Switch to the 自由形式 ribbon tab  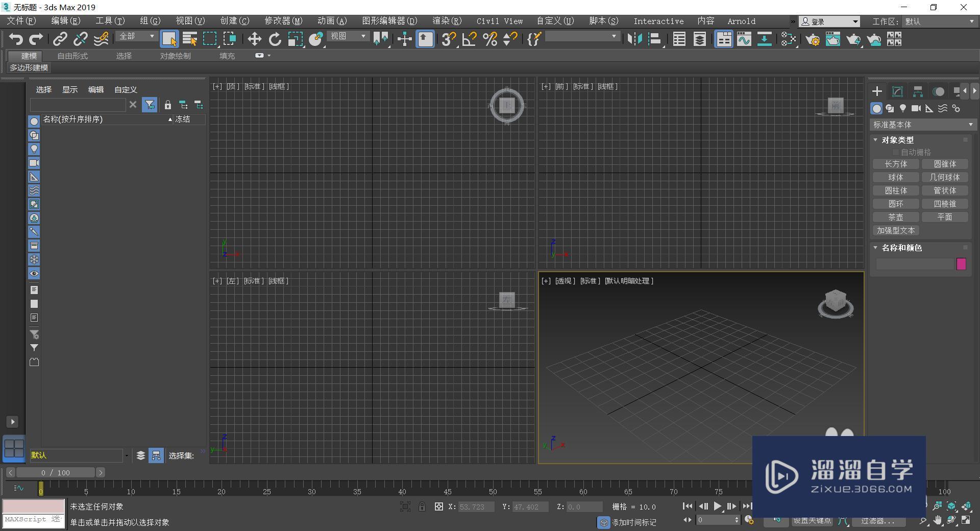pos(72,56)
